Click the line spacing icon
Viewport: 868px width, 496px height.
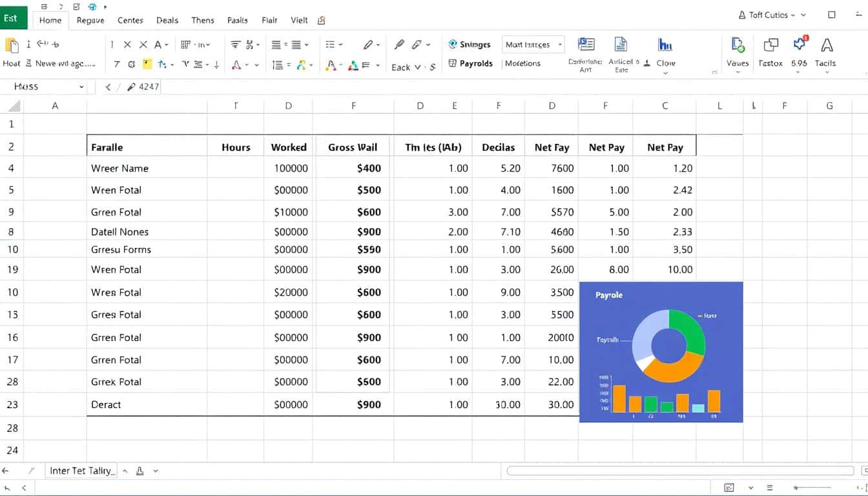point(277,65)
